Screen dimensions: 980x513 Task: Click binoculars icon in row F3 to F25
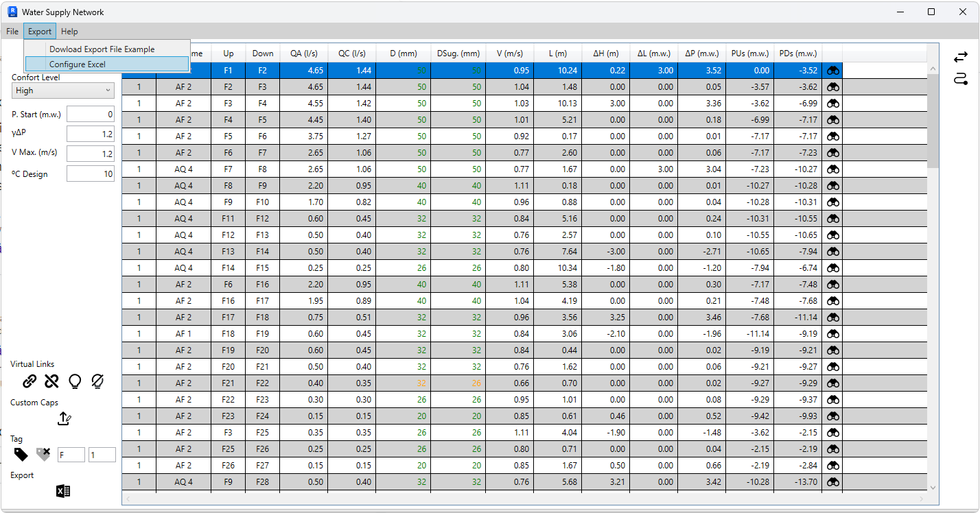[832, 433]
